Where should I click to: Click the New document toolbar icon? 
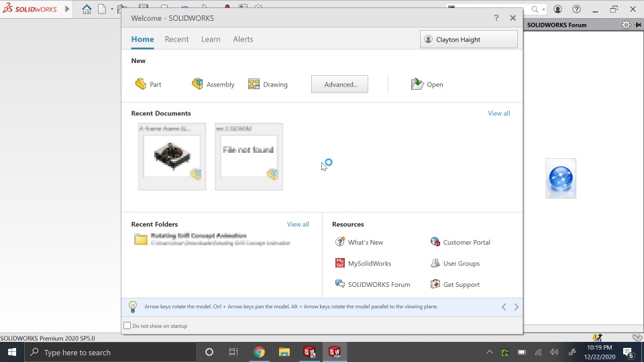pos(102,9)
